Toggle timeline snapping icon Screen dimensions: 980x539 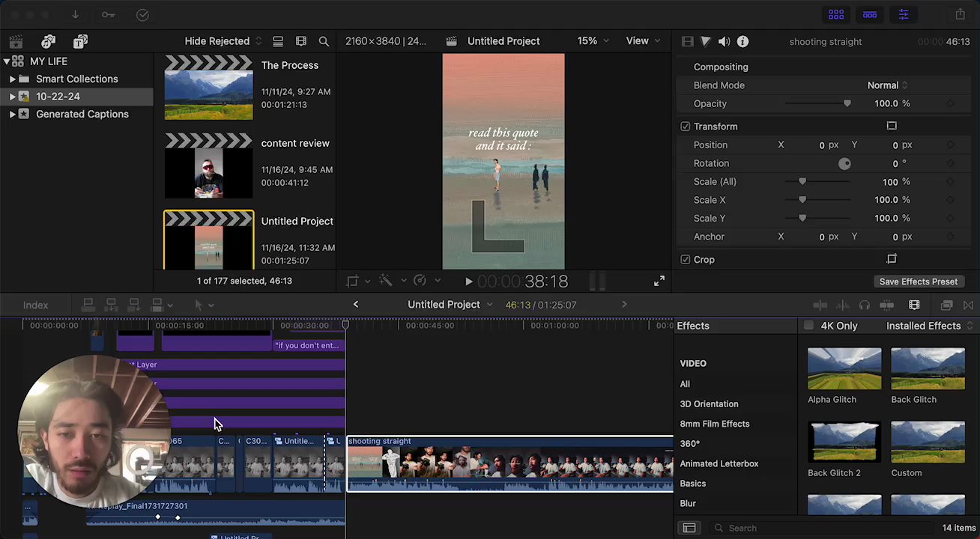tap(886, 305)
